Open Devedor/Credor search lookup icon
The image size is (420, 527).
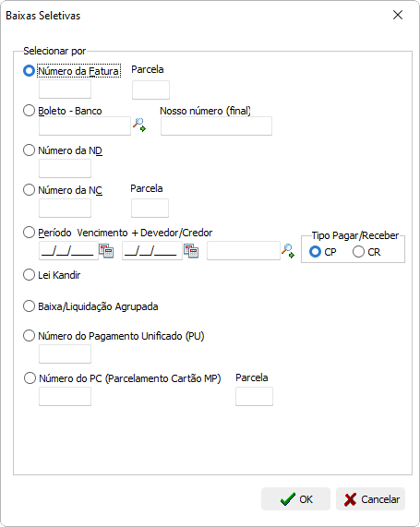click(x=288, y=251)
